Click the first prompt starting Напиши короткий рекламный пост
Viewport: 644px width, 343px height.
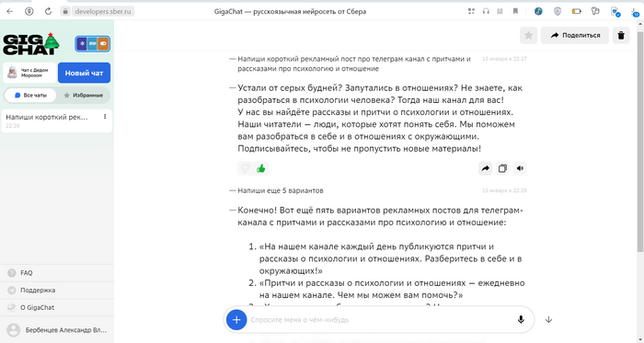click(354, 63)
